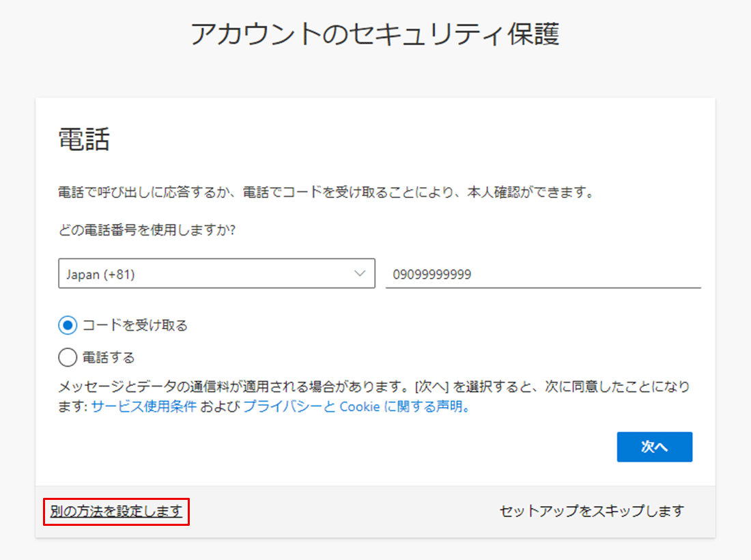
Task: Click the アカウントのセキュリティ保護 page title
Action: [x=375, y=34]
